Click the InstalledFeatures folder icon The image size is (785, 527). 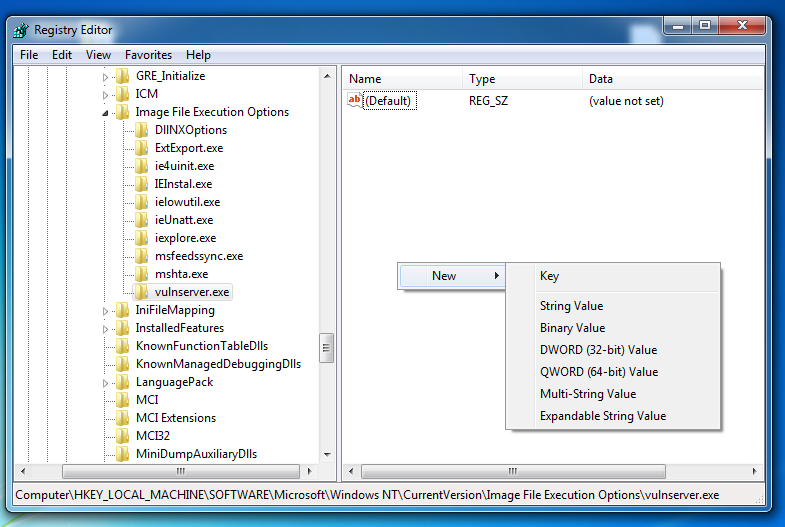(122, 328)
